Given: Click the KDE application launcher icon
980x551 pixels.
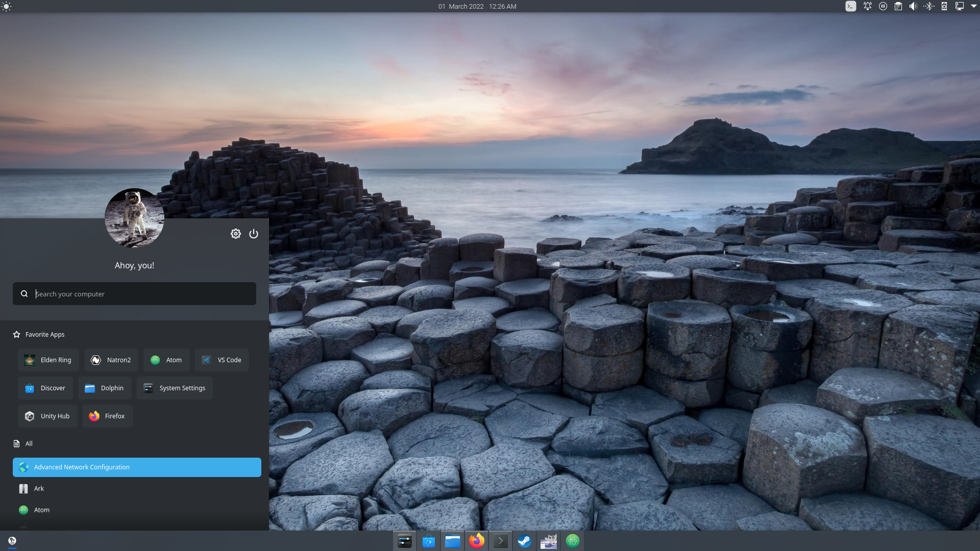Looking at the screenshot, I should (12, 540).
